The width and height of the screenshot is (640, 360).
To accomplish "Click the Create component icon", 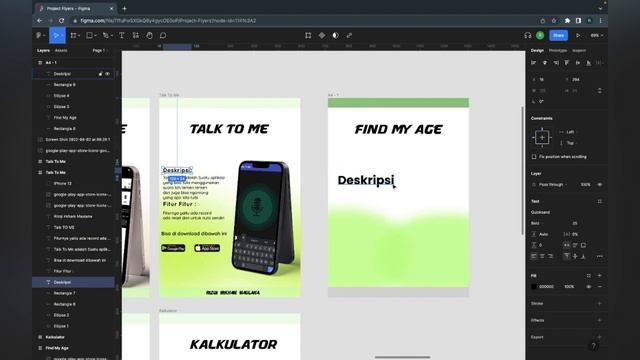I will tap(322, 36).
